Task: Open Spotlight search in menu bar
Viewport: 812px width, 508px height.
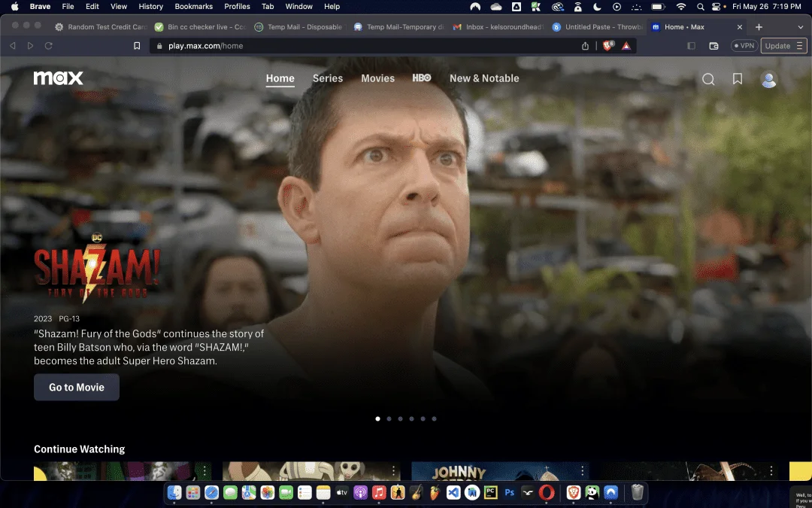Action: (x=700, y=7)
